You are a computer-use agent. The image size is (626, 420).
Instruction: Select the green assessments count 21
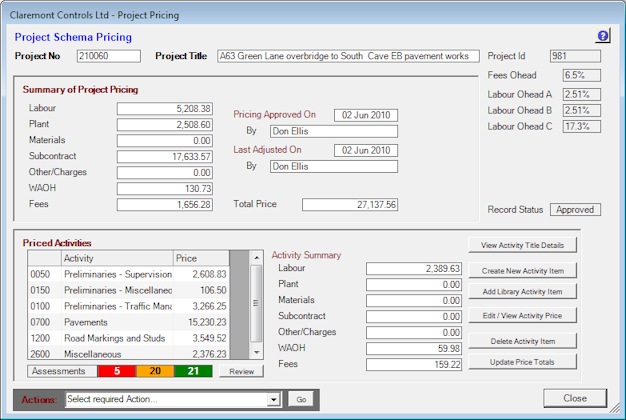tap(193, 371)
